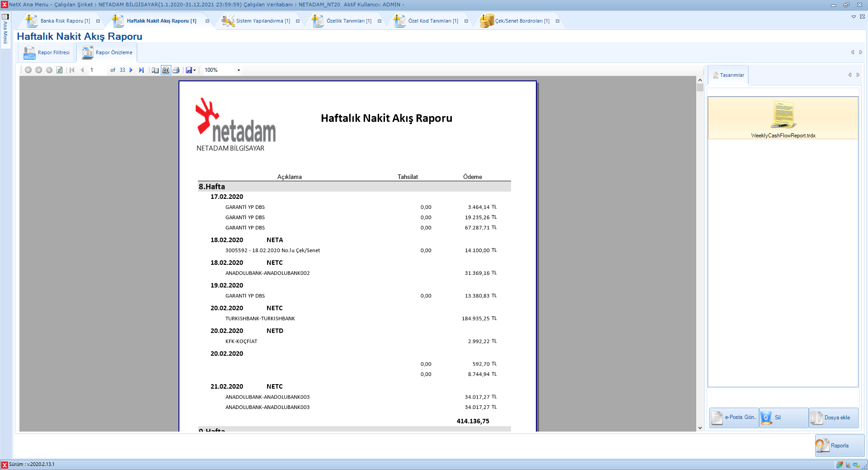868x470 pixels.
Task: Click the 3005592 Çek/Senet description line
Action: (272, 250)
